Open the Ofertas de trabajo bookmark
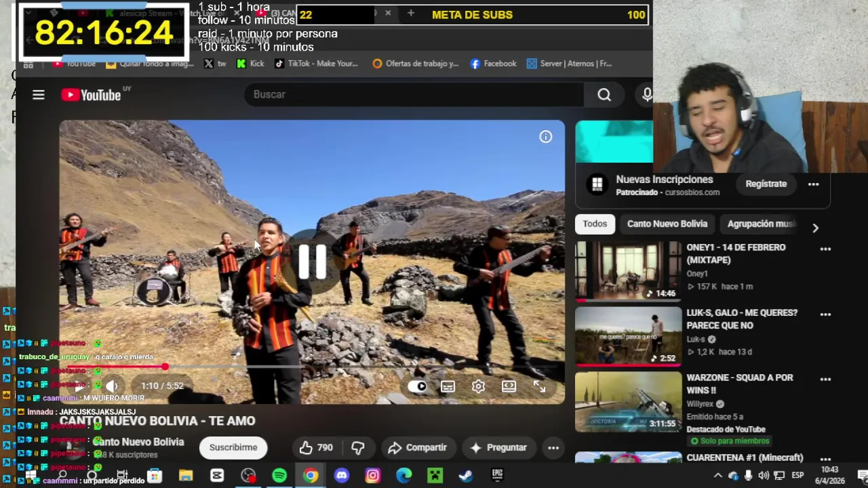The height and width of the screenshot is (488, 868). click(415, 64)
